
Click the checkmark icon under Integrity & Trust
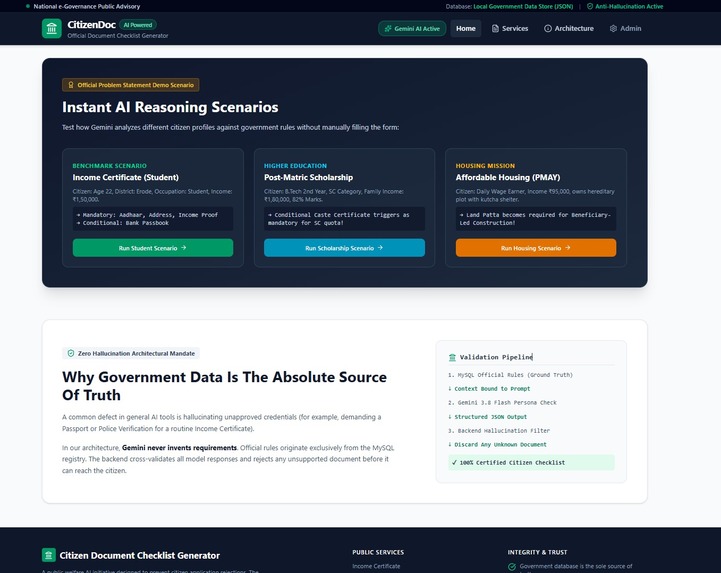pos(512,567)
